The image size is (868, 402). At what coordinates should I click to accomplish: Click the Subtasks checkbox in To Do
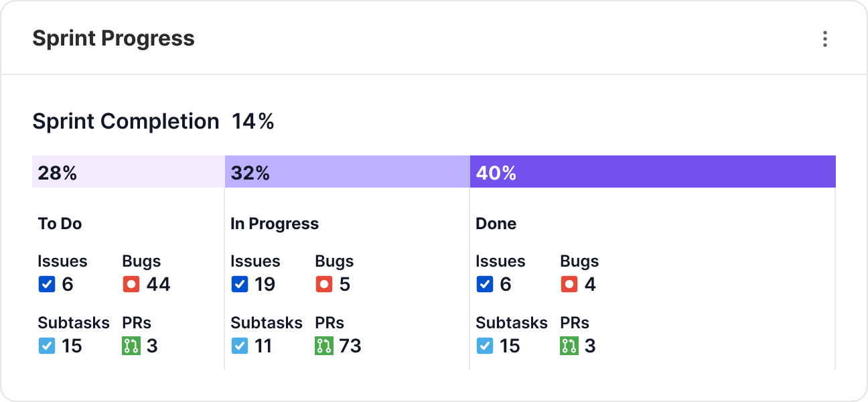47,346
